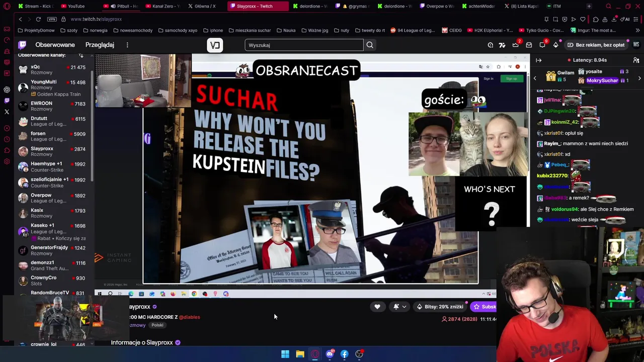Go back in browser history
The height and width of the screenshot is (362, 644).
tap(20, 19)
